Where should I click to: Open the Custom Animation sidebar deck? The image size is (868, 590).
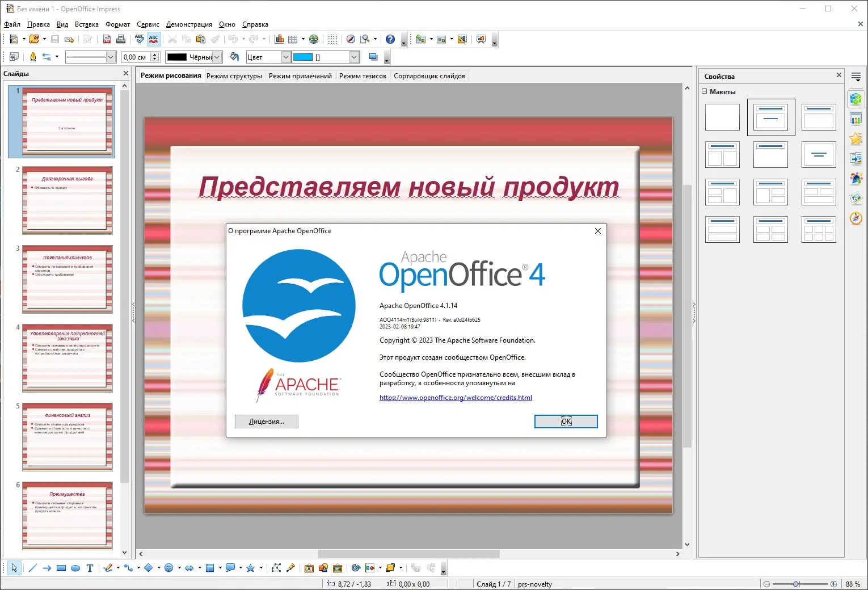(856, 138)
